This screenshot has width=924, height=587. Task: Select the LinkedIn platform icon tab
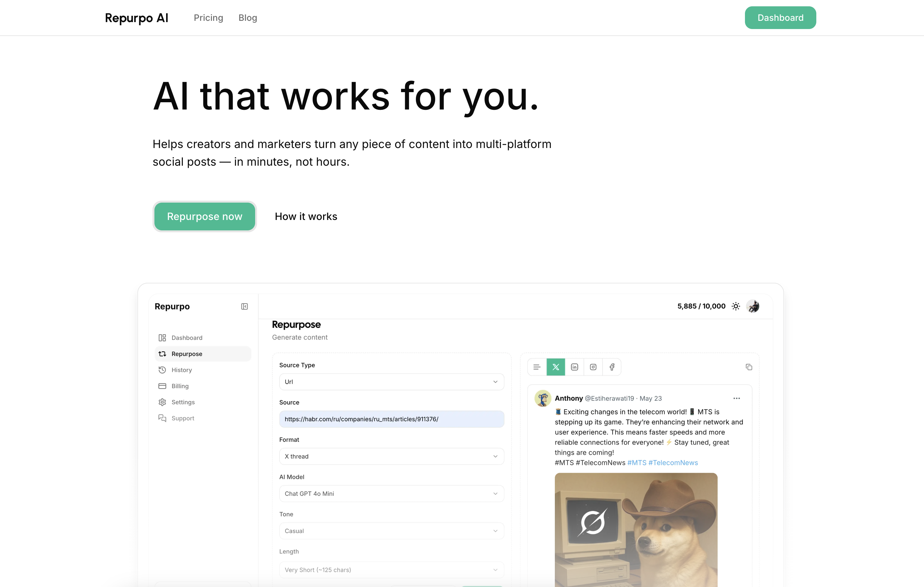(574, 367)
